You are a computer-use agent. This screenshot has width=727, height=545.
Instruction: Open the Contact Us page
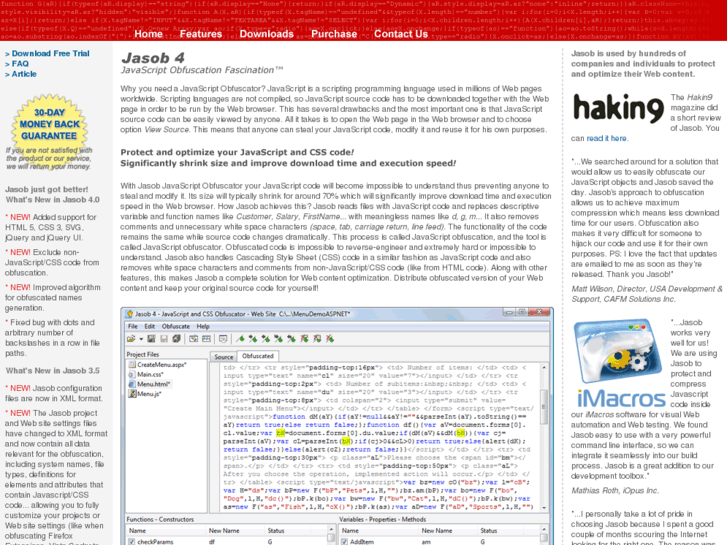pos(401,34)
